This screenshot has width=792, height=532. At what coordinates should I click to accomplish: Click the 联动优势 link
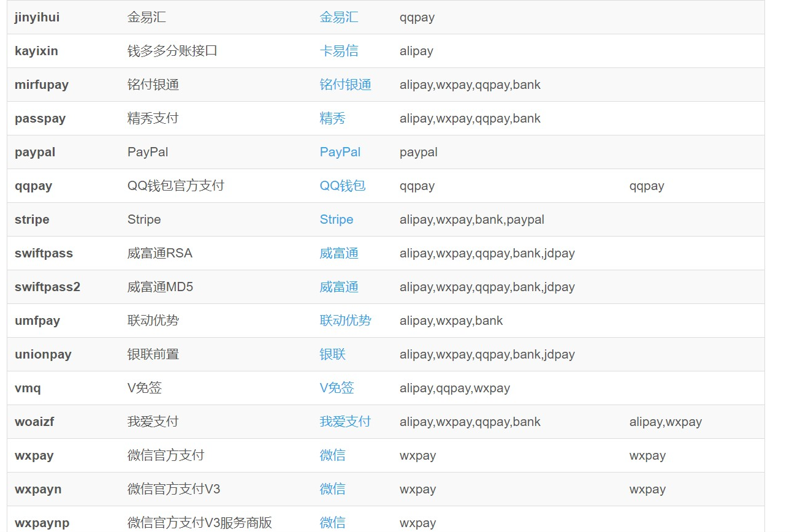pyautogui.click(x=346, y=321)
